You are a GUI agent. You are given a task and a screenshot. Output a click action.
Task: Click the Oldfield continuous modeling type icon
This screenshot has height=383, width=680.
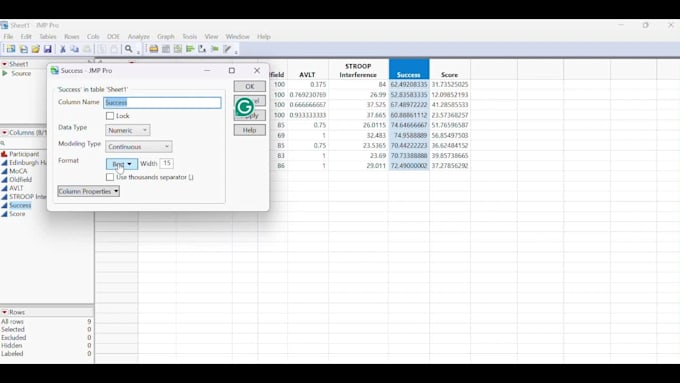tap(4, 180)
